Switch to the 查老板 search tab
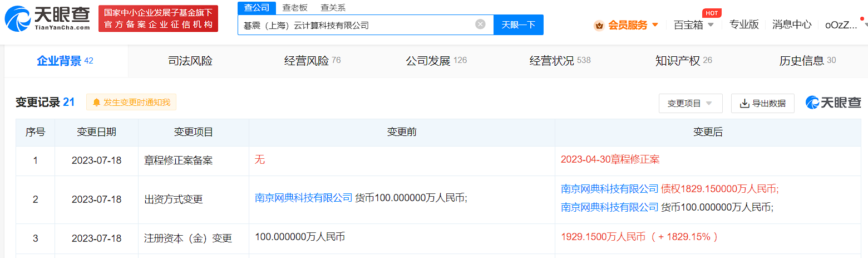 pos(294,7)
